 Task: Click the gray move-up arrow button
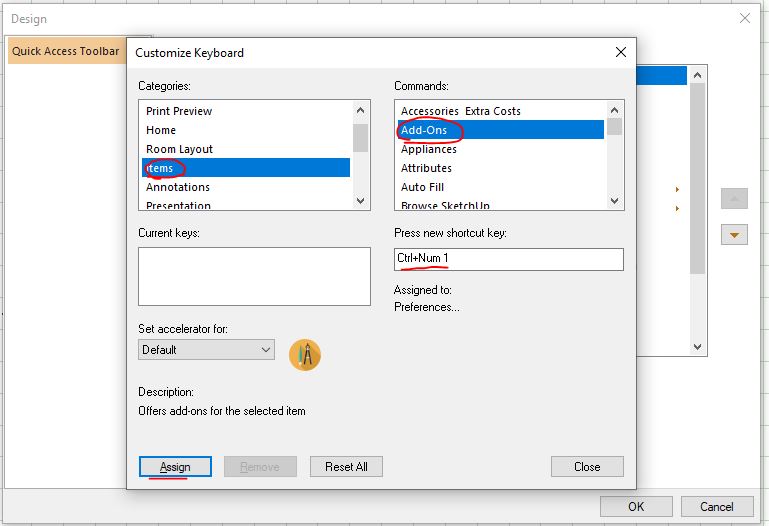[x=734, y=199]
